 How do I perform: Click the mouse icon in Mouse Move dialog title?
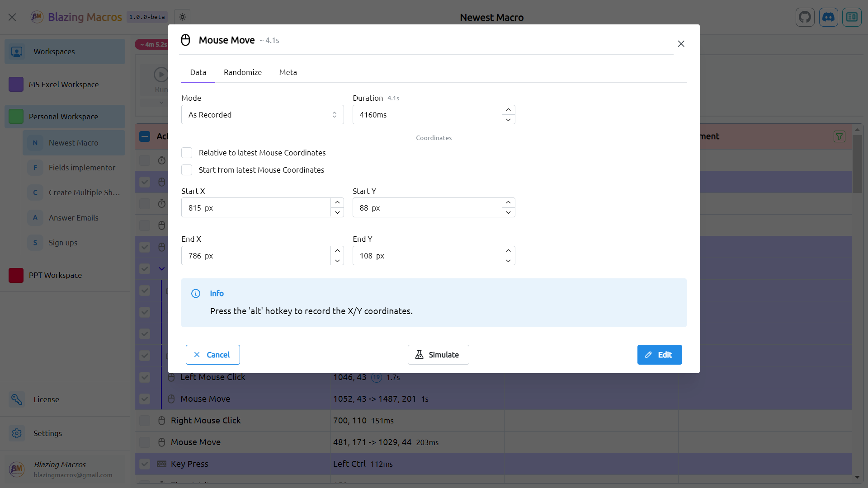[185, 40]
